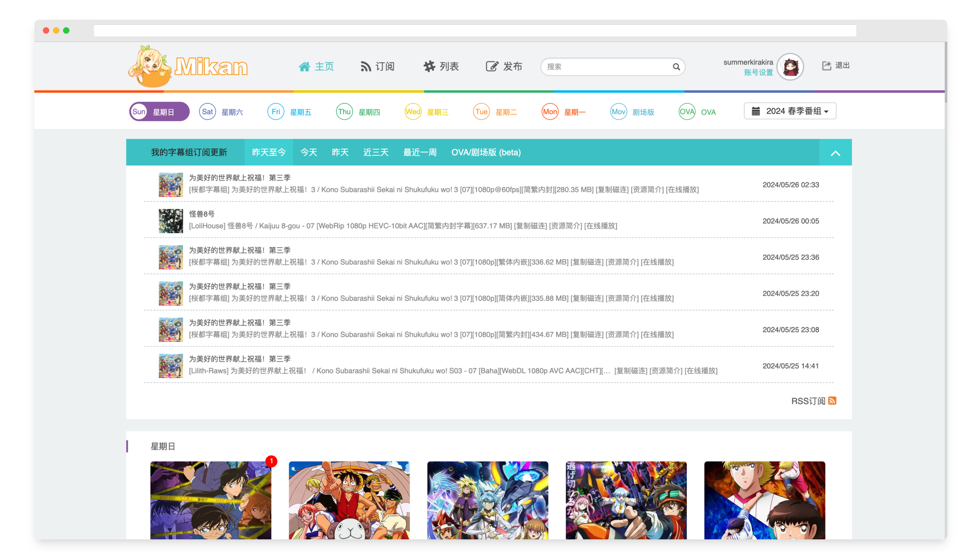The height and width of the screenshot is (559, 980).
Task: Open the 怪兽8号 title link
Action: click(x=202, y=214)
